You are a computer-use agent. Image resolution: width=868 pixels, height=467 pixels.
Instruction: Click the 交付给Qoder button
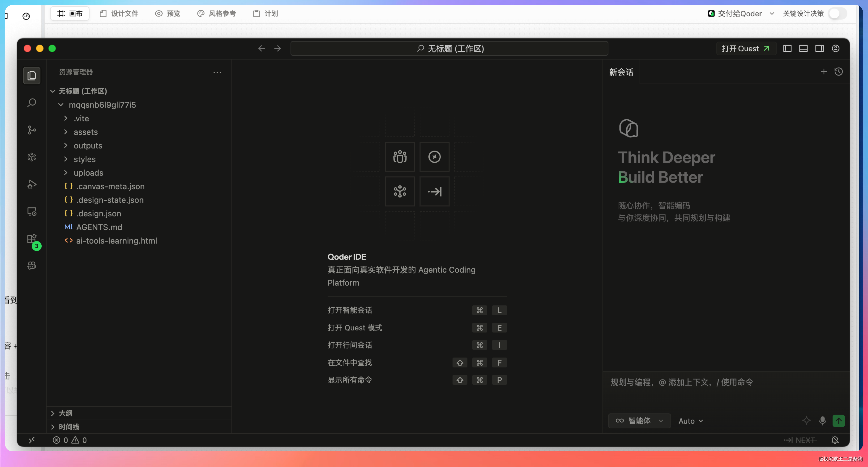[x=735, y=14]
